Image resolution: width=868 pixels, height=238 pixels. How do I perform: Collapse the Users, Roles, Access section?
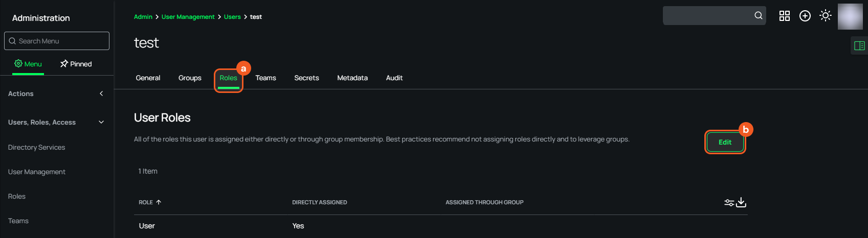(101, 122)
